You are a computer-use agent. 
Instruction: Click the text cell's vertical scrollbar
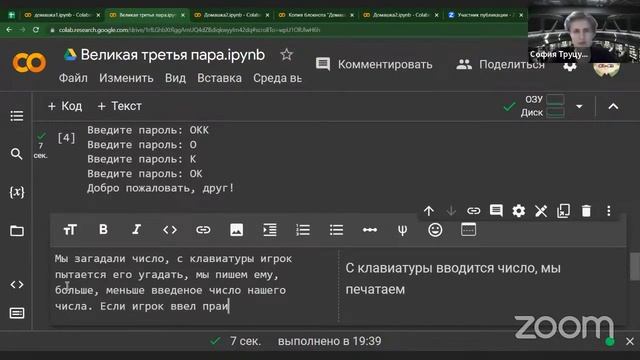(634, 267)
